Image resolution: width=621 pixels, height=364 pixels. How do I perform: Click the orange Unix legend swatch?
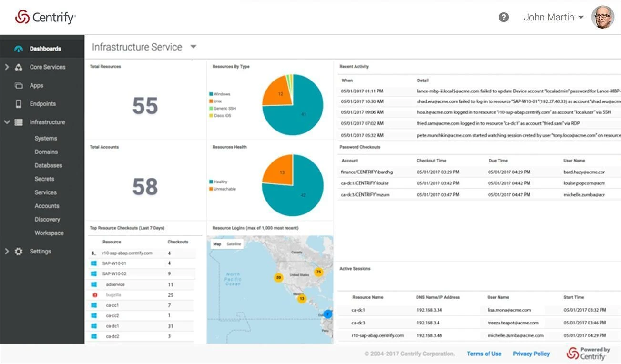(211, 101)
